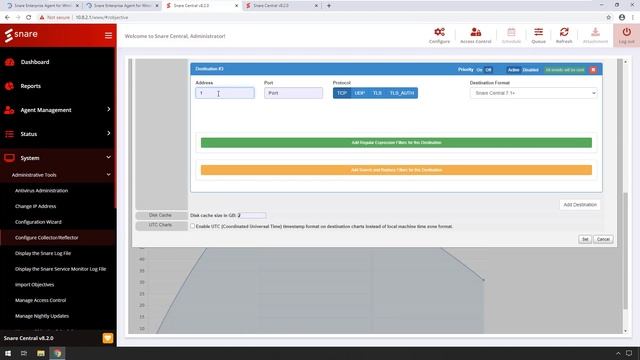This screenshot has height=360, width=640.
Task: Open Windows Start menu
Action: pyautogui.click(x=8, y=353)
